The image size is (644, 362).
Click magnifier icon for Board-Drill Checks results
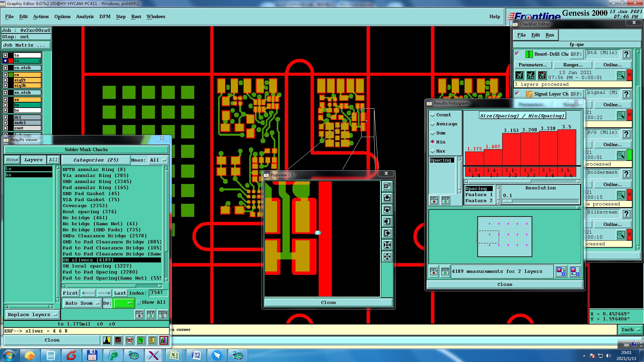click(x=621, y=75)
